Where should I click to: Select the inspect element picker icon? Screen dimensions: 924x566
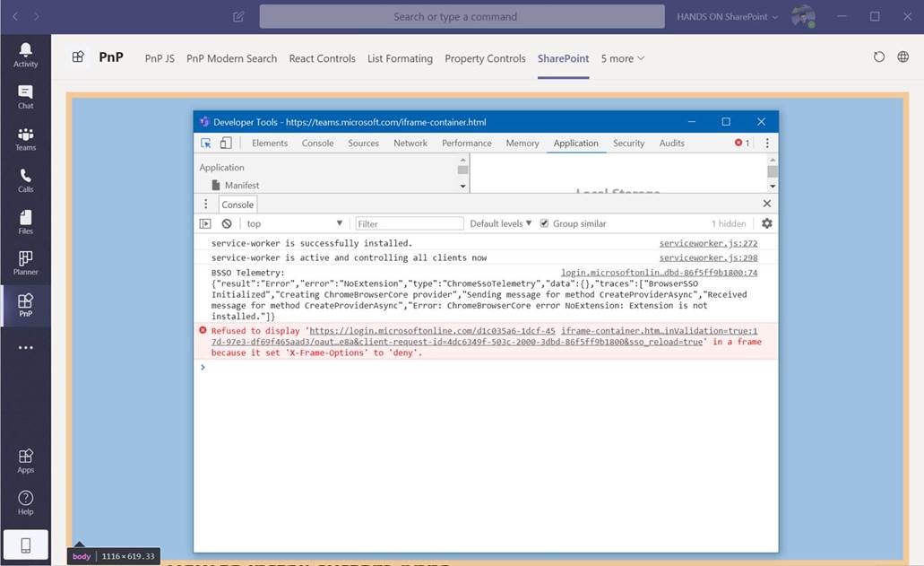tap(206, 144)
